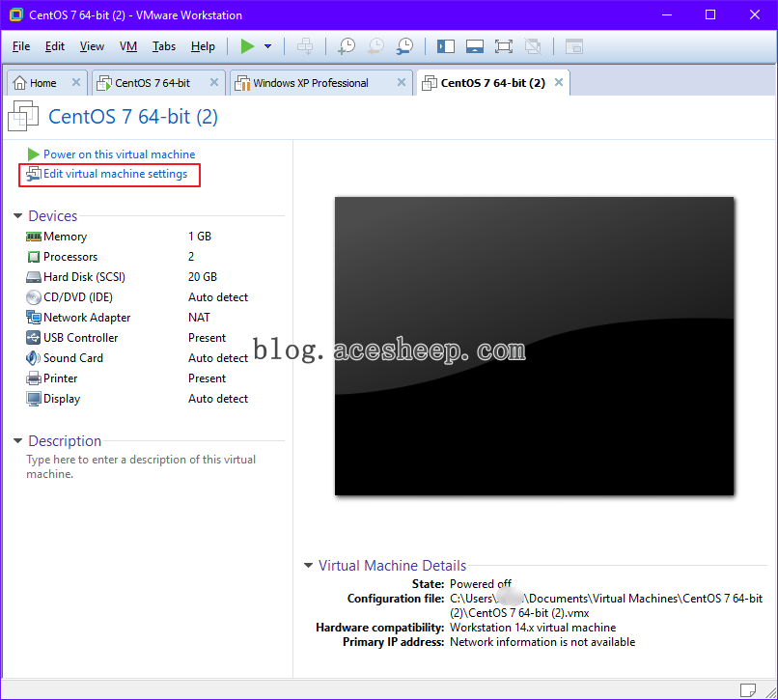Click the NAT network value
Screen dimensions: 778x700
point(199,318)
